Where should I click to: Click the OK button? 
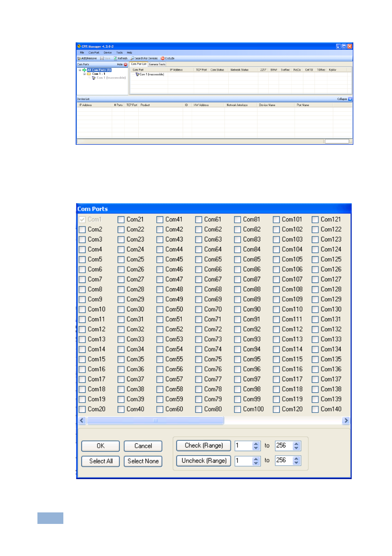coord(100,446)
